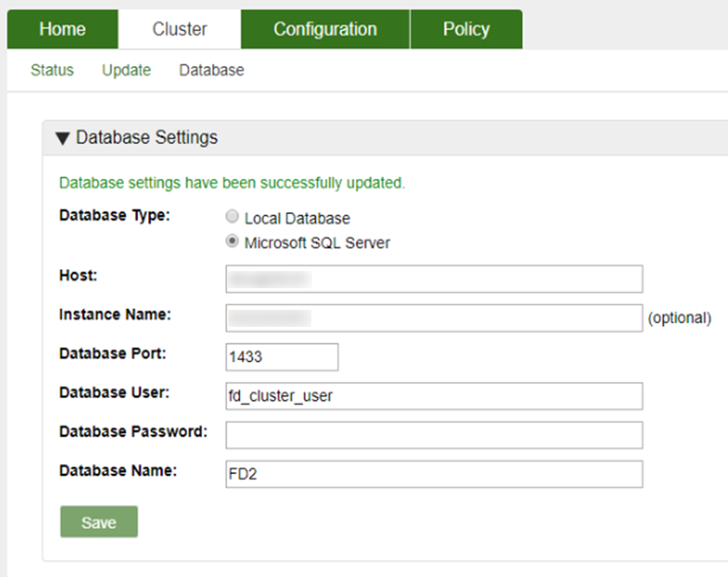Screen dimensions: 728x577
Task: Switch to the Home tab
Action: 62,29
